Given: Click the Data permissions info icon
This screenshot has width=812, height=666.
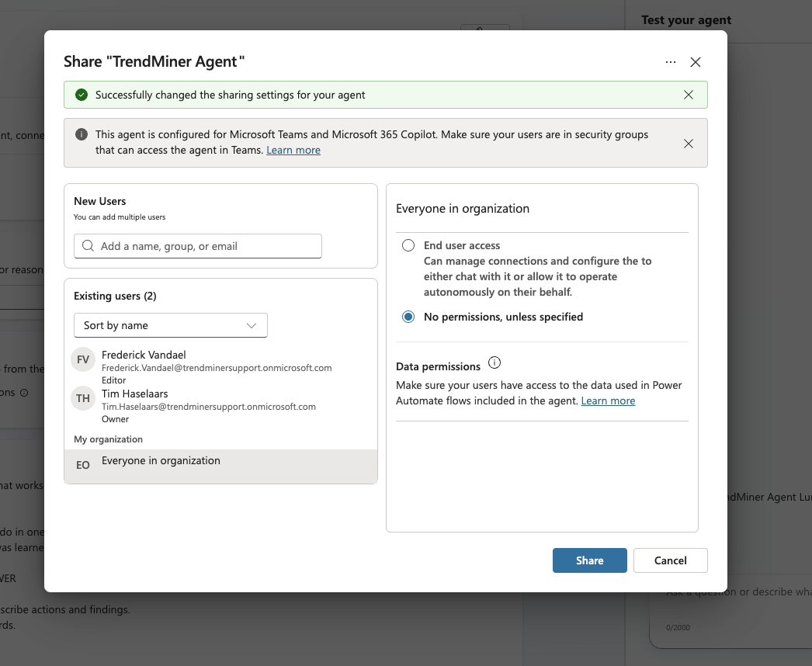Looking at the screenshot, I should tap(494, 362).
